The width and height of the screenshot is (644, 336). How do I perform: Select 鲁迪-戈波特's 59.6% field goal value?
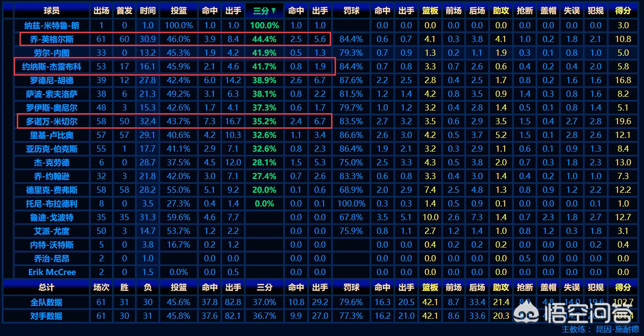point(178,218)
